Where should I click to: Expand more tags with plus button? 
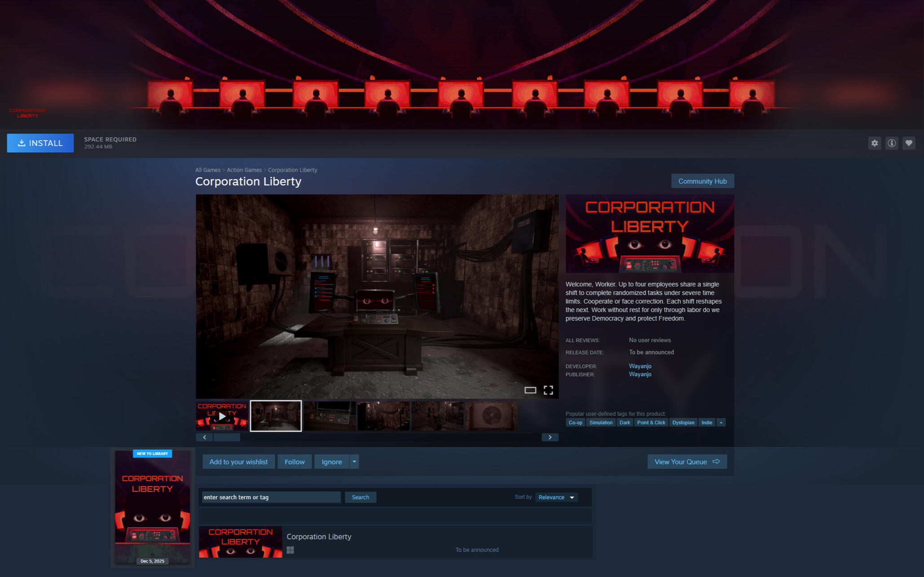(721, 423)
